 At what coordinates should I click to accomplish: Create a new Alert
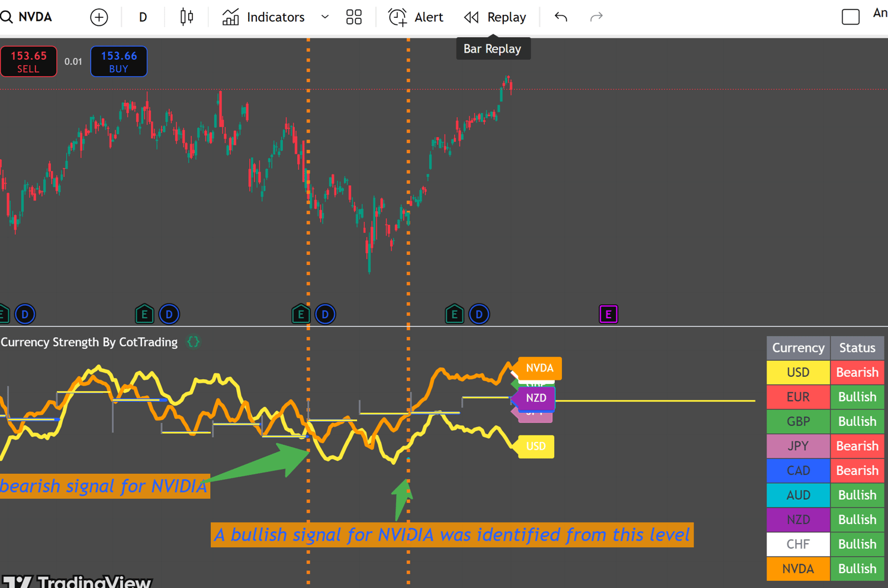click(416, 17)
